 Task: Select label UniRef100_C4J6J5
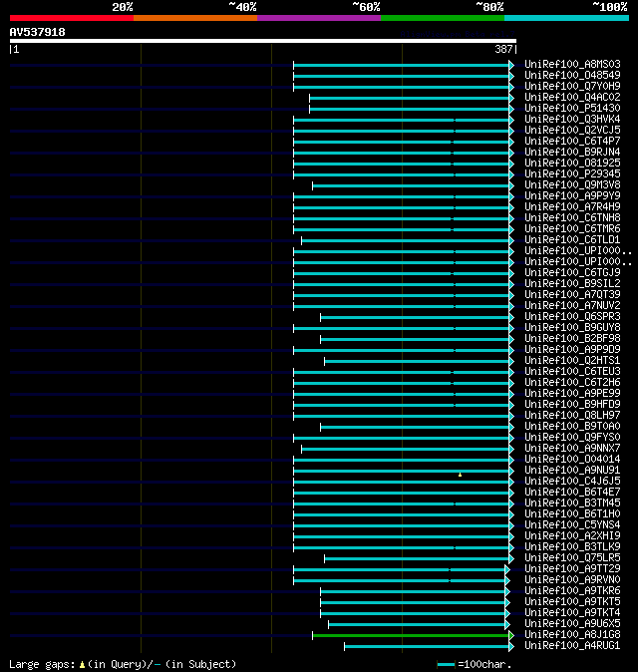click(572, 482)
